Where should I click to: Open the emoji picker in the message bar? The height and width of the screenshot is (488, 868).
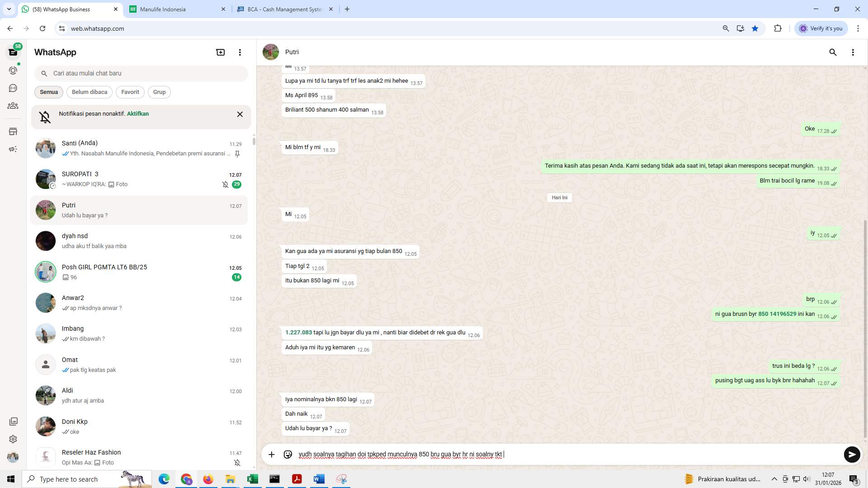pos(288,455)
